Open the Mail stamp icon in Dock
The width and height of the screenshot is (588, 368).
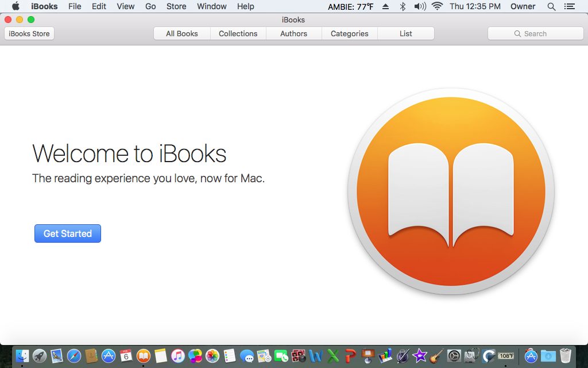[57, 355]
